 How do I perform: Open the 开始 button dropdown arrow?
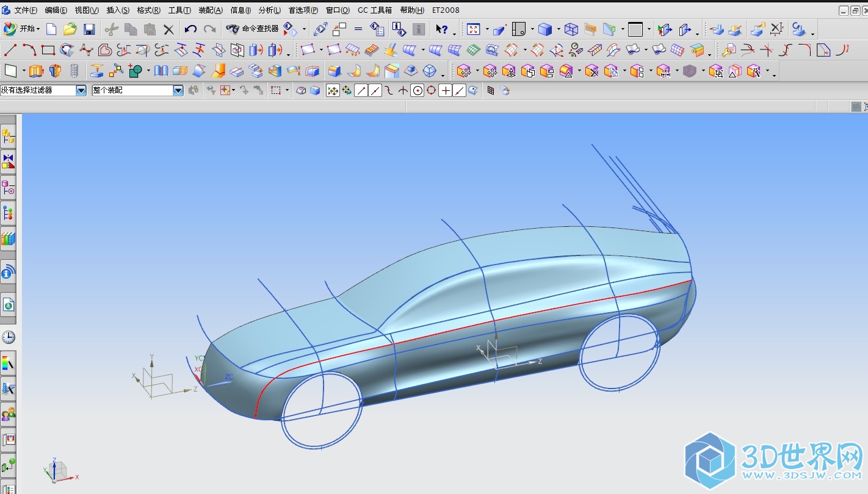(x=38, y=29)
